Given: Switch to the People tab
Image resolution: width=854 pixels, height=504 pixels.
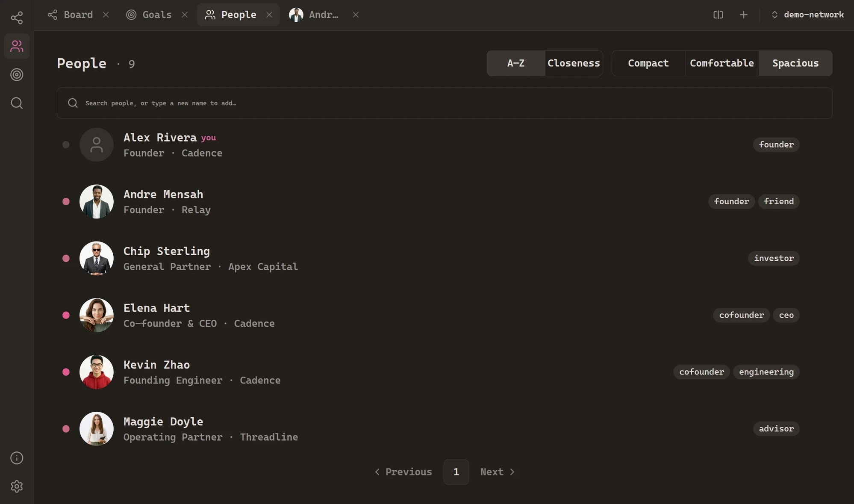Looking at the screenshot, I should [x=238, y=15].
